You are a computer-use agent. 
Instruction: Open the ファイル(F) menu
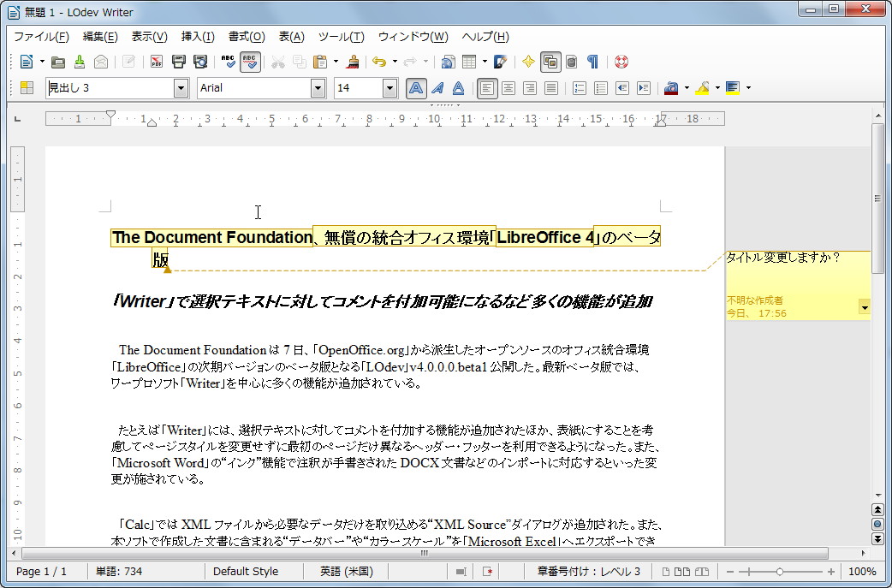click(42, 37)
